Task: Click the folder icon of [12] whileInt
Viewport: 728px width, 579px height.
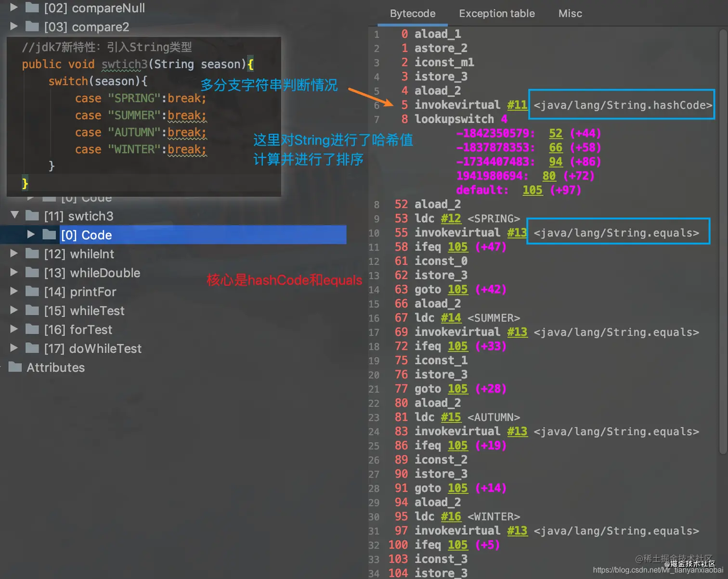Action: point(32,253)
